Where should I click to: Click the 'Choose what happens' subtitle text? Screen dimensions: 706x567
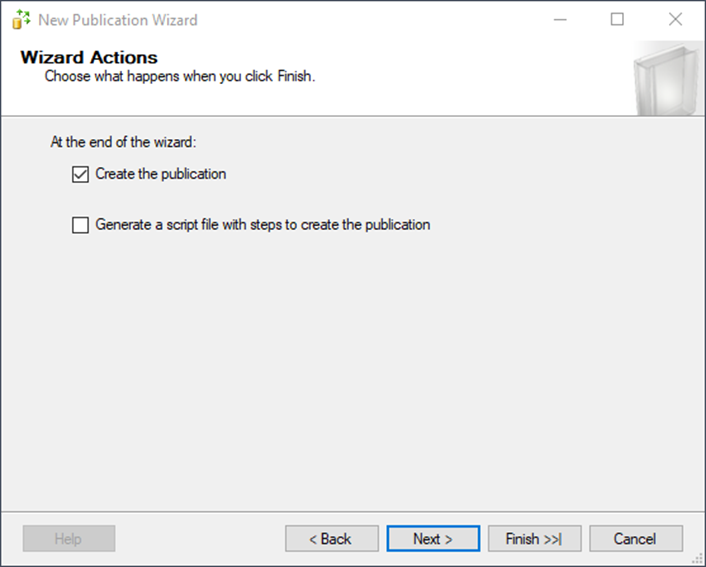pyautogui.click(x=180, y=76)
